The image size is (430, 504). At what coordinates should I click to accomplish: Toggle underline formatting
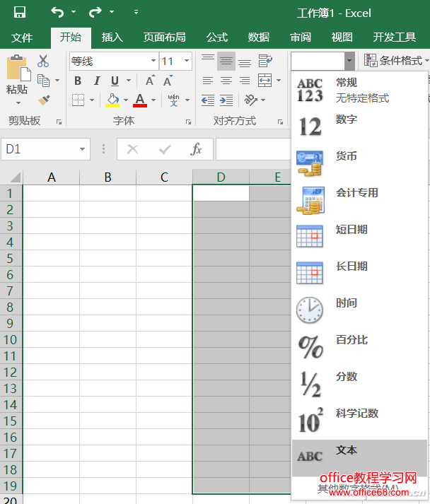click(x=115, y=81)
